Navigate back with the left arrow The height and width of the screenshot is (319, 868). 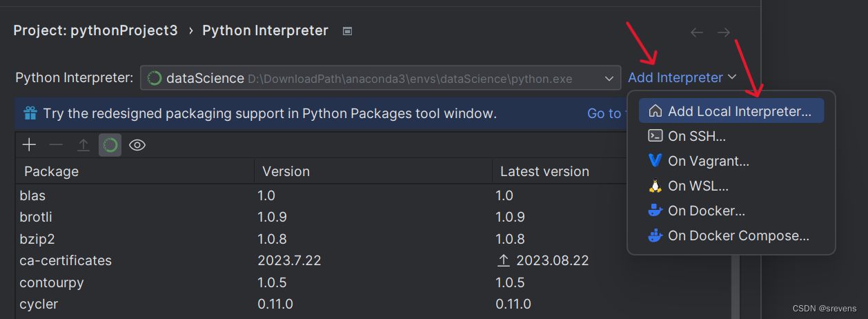pos(697,32)
